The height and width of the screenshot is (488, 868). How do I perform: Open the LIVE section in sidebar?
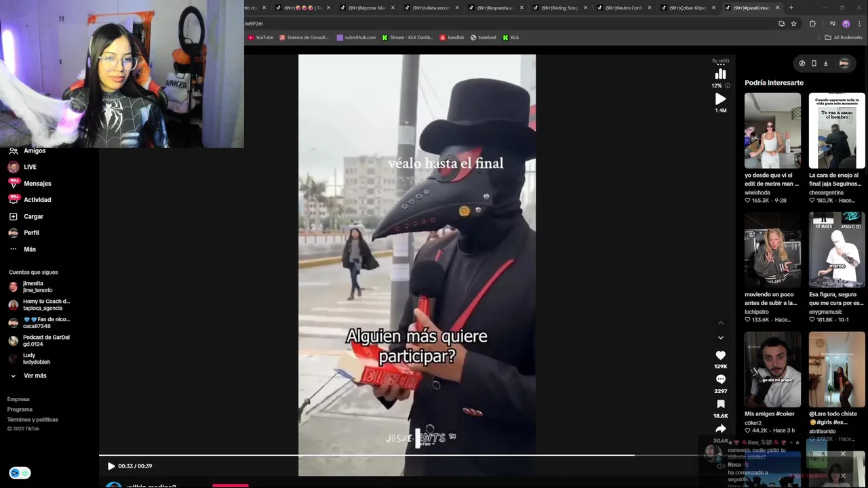tap(22, 167)
